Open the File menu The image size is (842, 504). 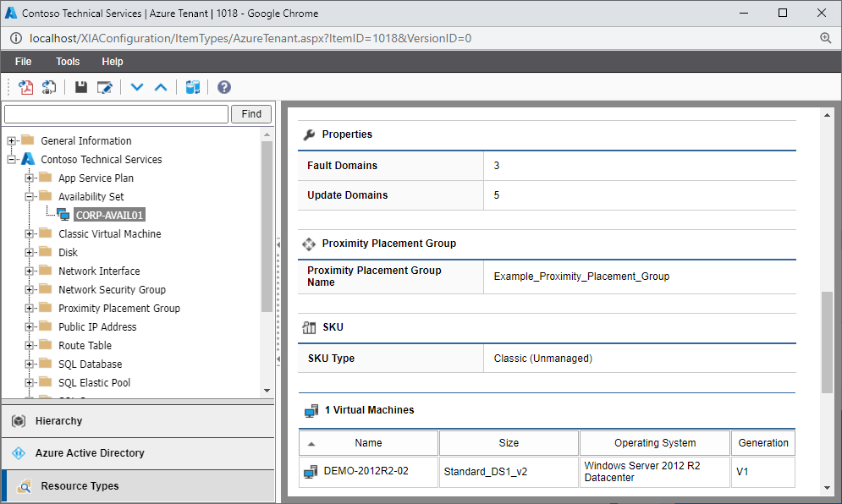[x=23, y=61]
